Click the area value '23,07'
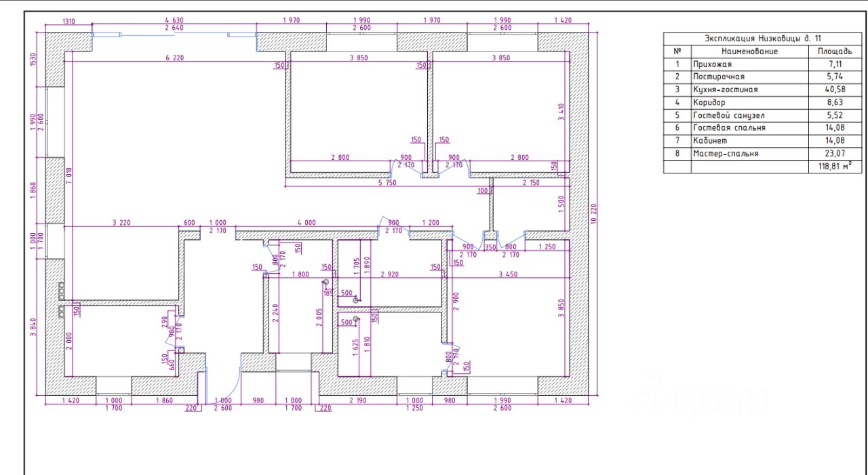The height and width of the screenshot is (475, 868). tap(834, 154)
